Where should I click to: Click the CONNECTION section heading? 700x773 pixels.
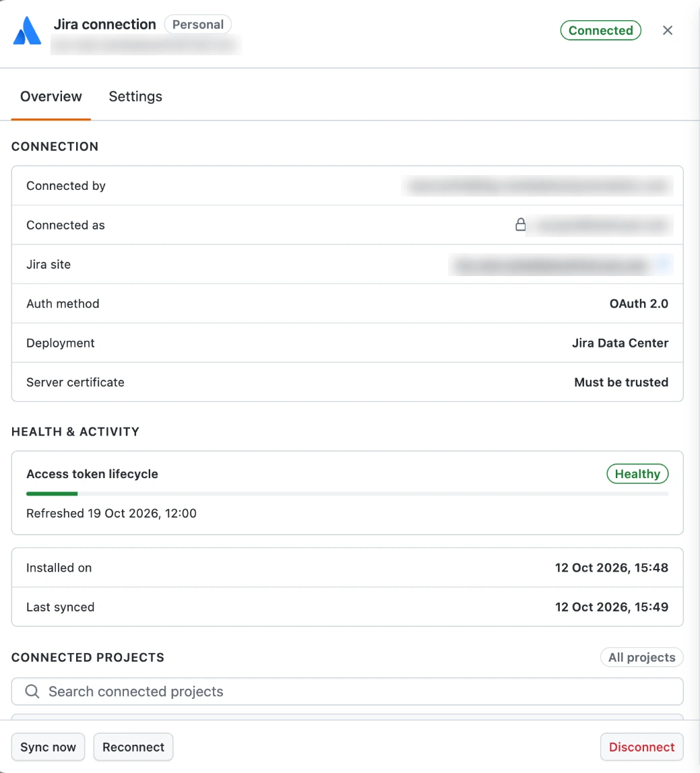coord(55,146)
